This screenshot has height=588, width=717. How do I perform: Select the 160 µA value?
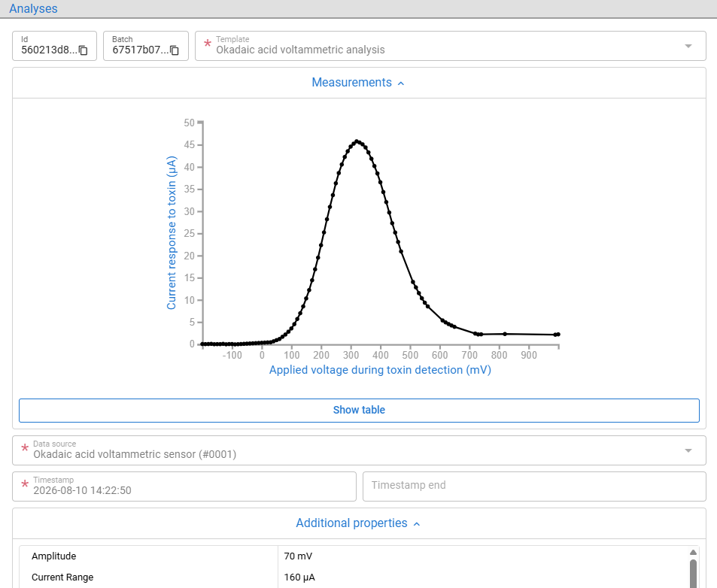coord(299,577)
